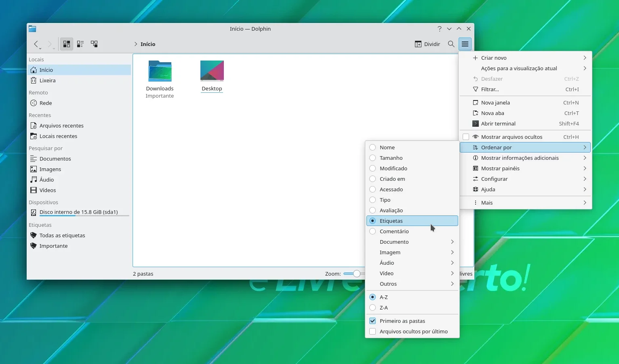Image resolution: width=619 pixels, height=364 pixels.
Task: Choose Nova janela from the menu
Action: pyautogui.click(x=525, y=103)
